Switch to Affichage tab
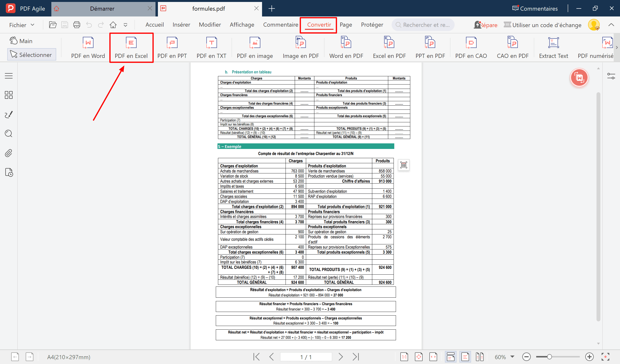The image size is (620, 364). click(x=242, y=25)
